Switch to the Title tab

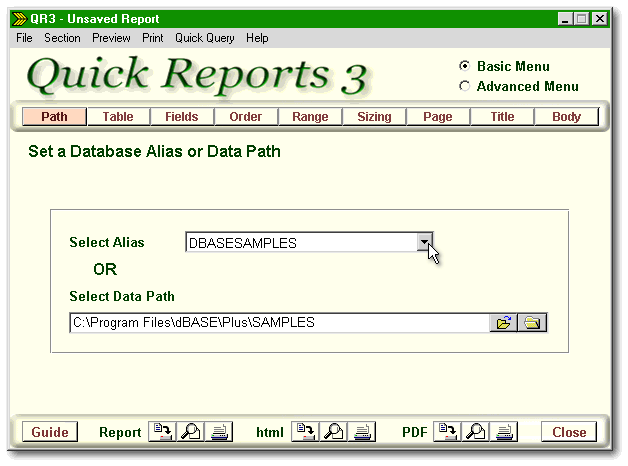[502, 116]
